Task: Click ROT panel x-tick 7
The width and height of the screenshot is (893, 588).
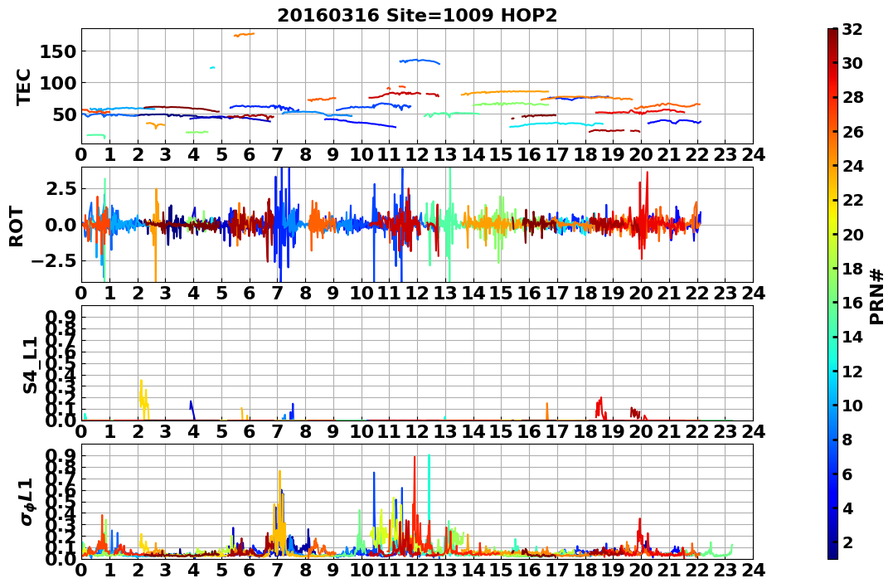Action: [x=278, y=294]
